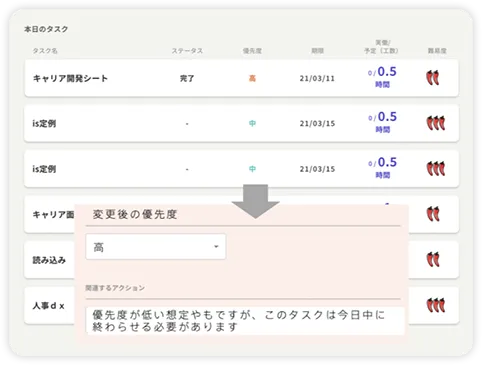The image size is (482, 365).
Task: Click 0/0.5 時間 value in キャリア開発シート row
Action: pos(382,77)
